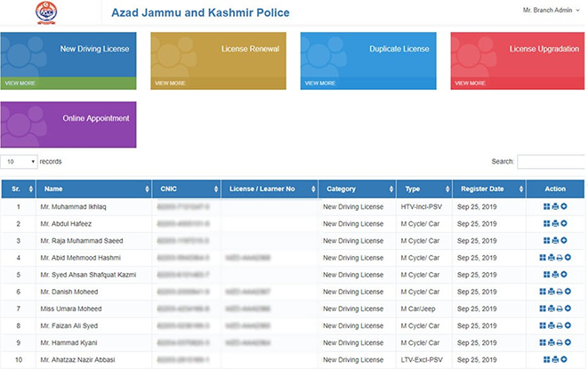
Task: Click the Azad Jammu and Kashmir Police logo
Action: tap(46, 12)
